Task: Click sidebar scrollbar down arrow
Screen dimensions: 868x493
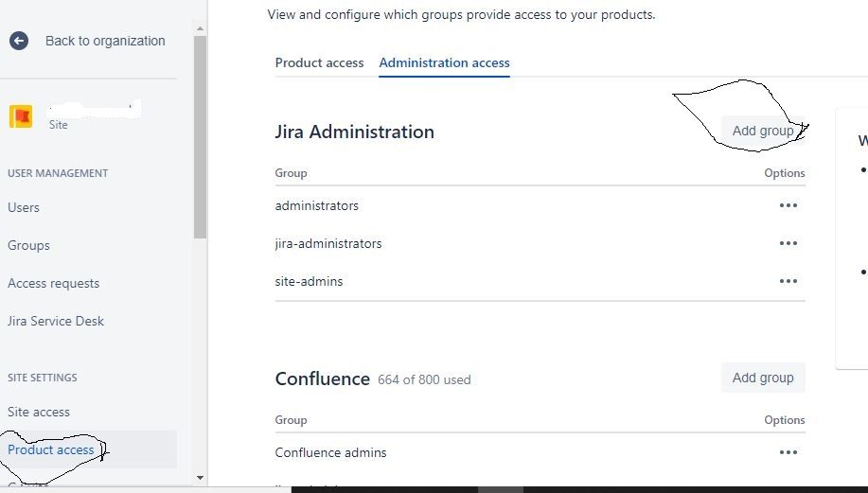Action: coord(200,478)
